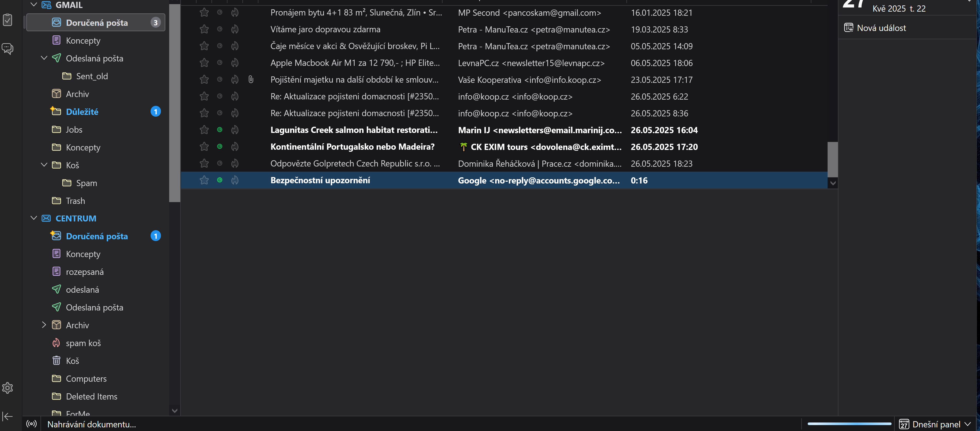The image size is (980, 431).
Task: Open GMAIL Doručená pošta folder
Action: [96, 22]
